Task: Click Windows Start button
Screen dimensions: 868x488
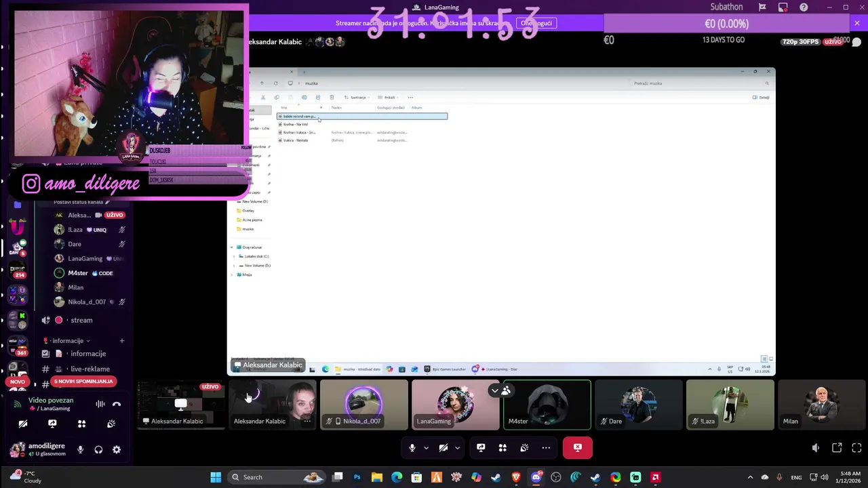Action: pyautogui.click(x=216, y=477)
